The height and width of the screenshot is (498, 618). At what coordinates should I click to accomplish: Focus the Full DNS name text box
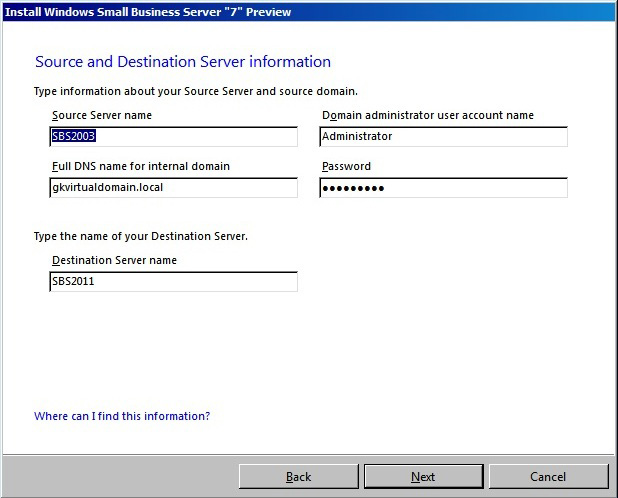click(x=173, y=188)
